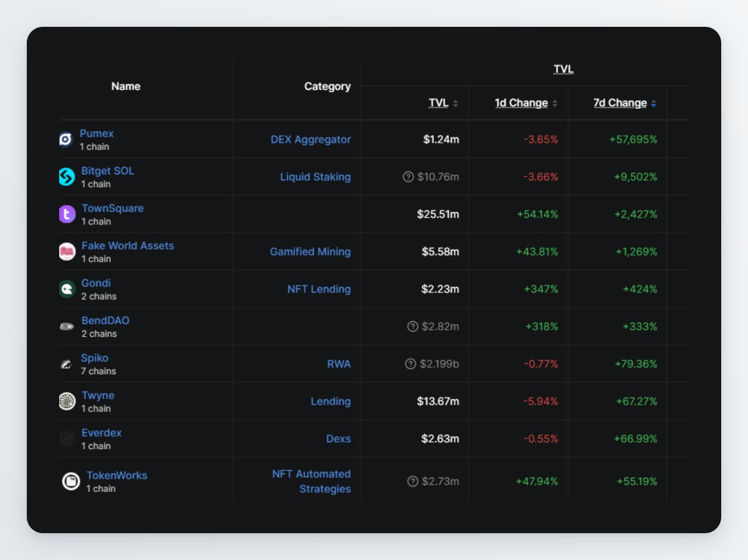748x560 pixels.
Task: Click the question mark next to $10.76m
Action: 408,177
